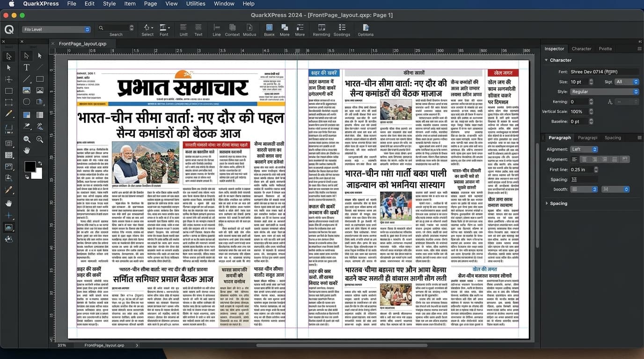This screenshot has width=644, height=359.
Task: Open the Style menu
Action: pos(110,4)
